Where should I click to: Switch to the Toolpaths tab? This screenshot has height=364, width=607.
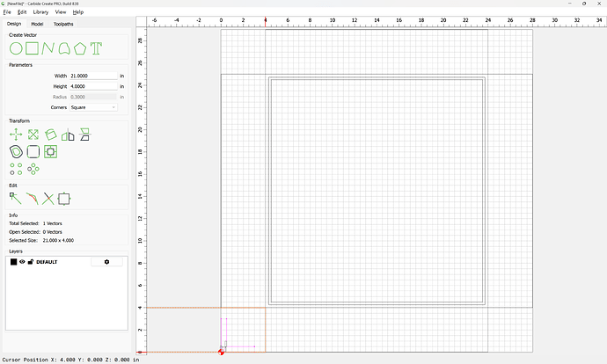click(x=63, y=24)
